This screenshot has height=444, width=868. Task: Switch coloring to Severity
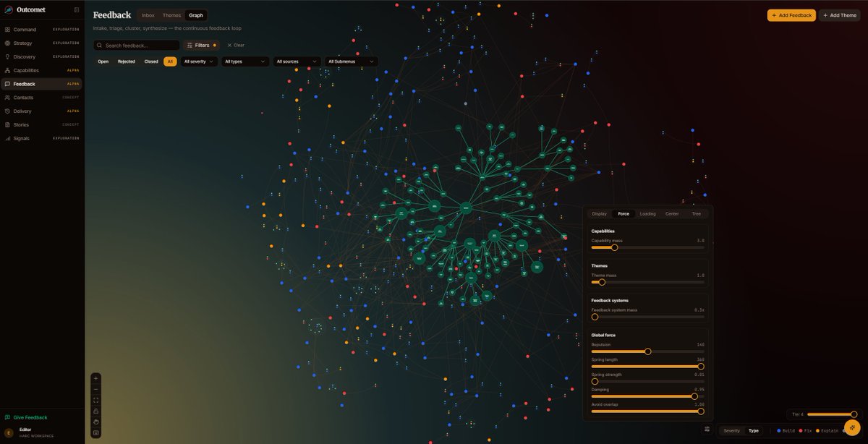(x=732, y=430)
